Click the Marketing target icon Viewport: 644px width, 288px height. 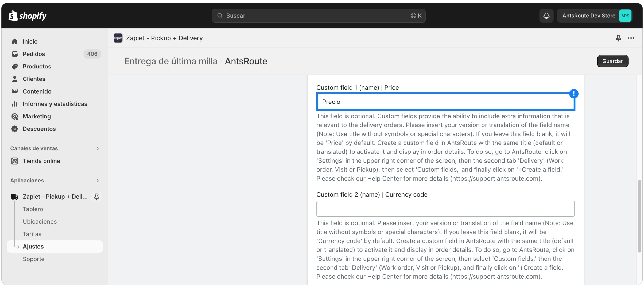(x=15, y=116)
